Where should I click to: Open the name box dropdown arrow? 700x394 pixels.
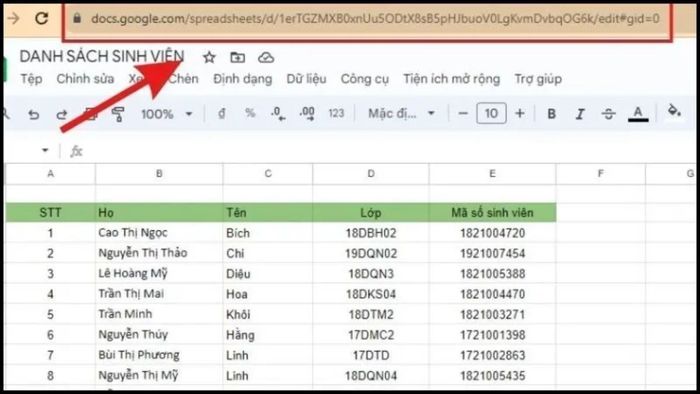click(x=45, y=150)
